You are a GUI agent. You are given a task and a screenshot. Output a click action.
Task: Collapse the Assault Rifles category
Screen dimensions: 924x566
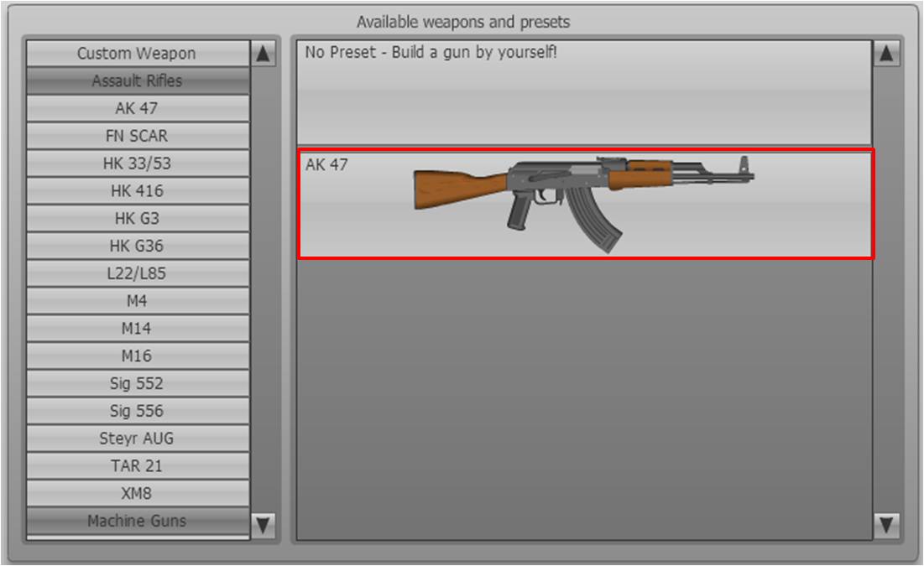coord(138,80)
